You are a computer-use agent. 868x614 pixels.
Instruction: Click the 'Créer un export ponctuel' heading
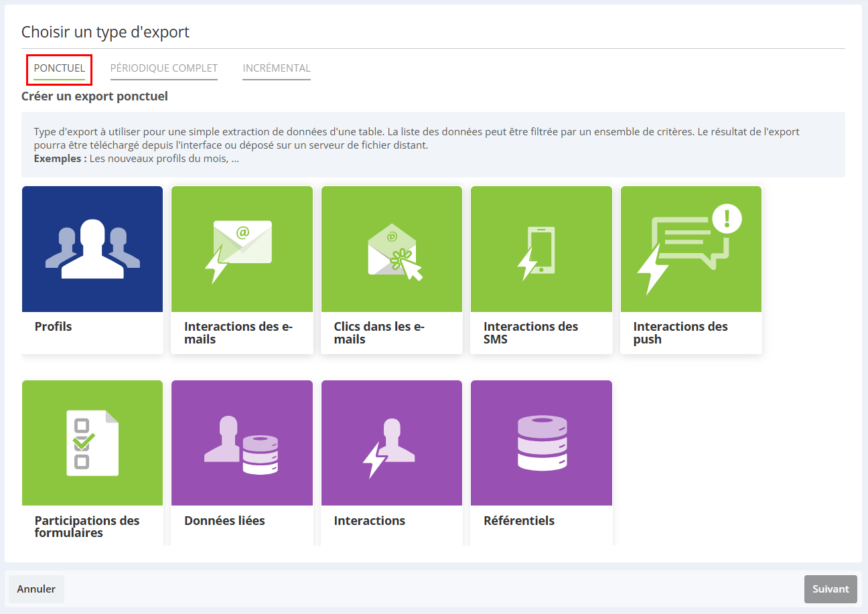[x=94, y=96]
